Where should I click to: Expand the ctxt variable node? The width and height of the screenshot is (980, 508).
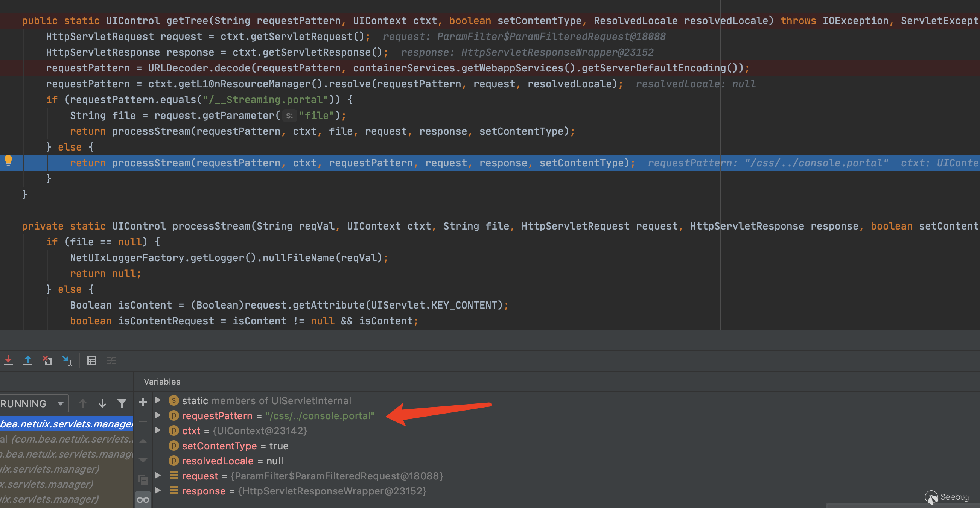pyautogui.click(x=158, y=430)
